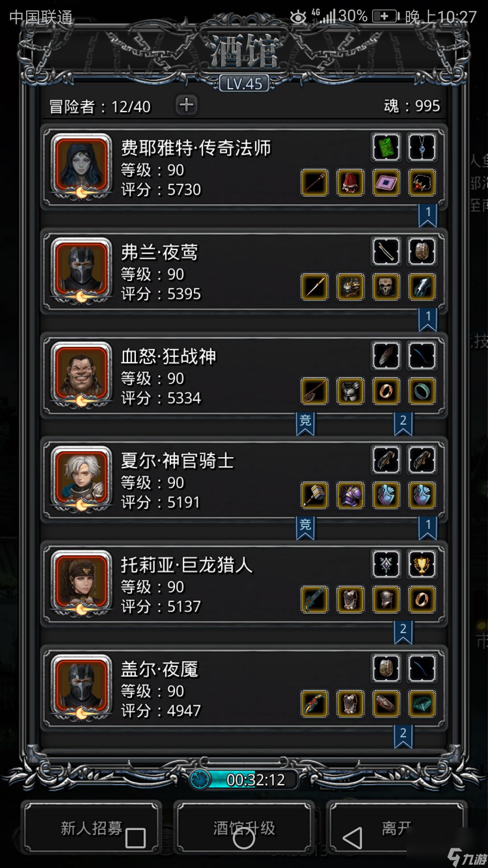Screen dimensions: 488x868
Task: Click the 新人招募 recruit button
Action: tap(91, 828)
